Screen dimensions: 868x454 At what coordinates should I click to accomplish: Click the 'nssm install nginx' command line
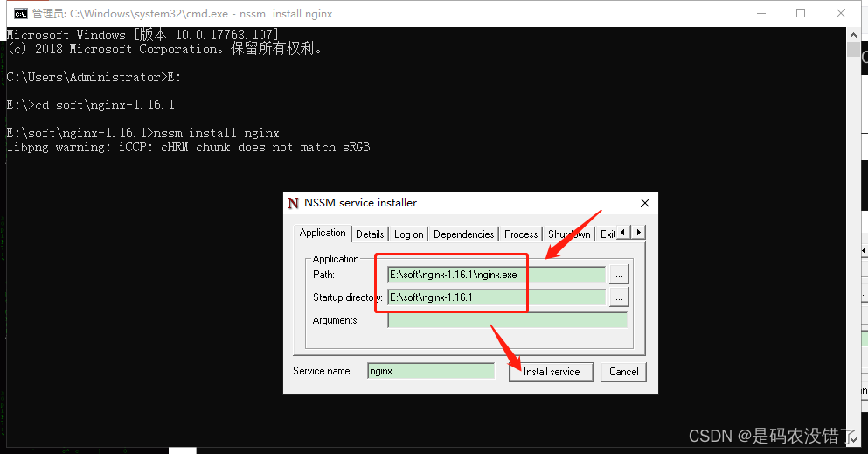coord(142,133)
